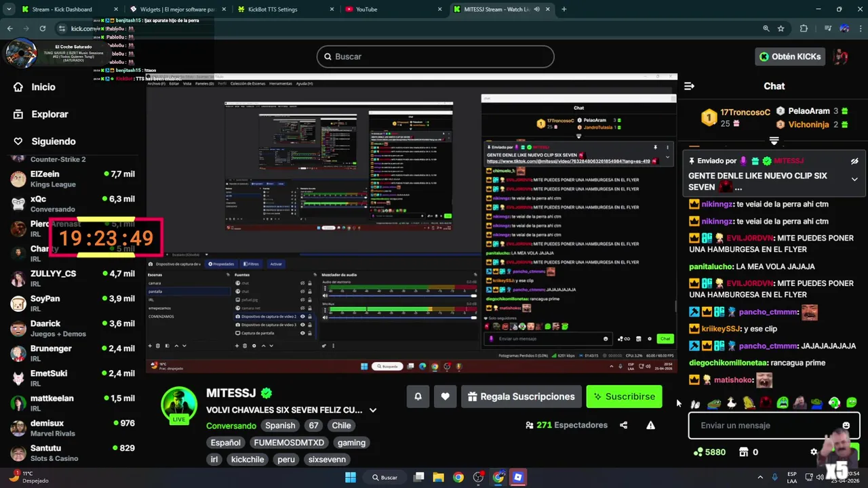Select the FUMEMOSDMTXD tag

pyautogui.click(x=289, y=443)
